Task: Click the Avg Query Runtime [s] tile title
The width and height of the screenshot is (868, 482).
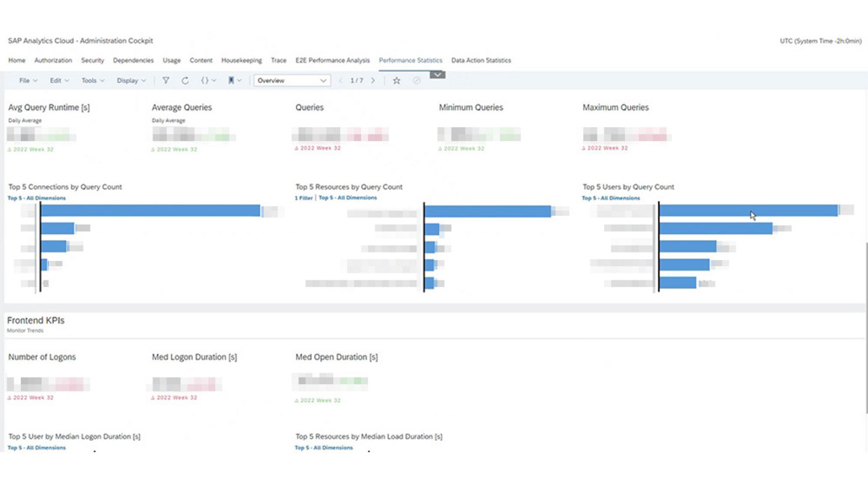Action: [x=49, y=108]
